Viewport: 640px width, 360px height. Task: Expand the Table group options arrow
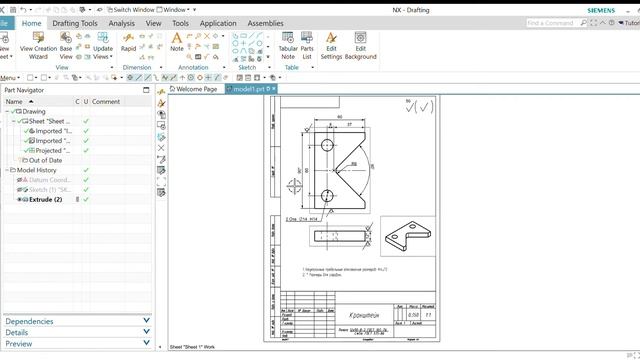[x=313, y=67]
